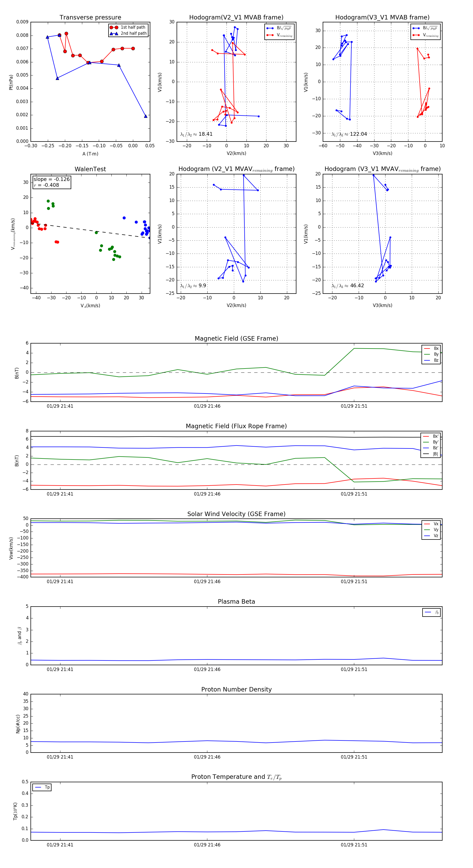Click the 'Vz' legend entry

pyautogui.click(x=431, y=536)
